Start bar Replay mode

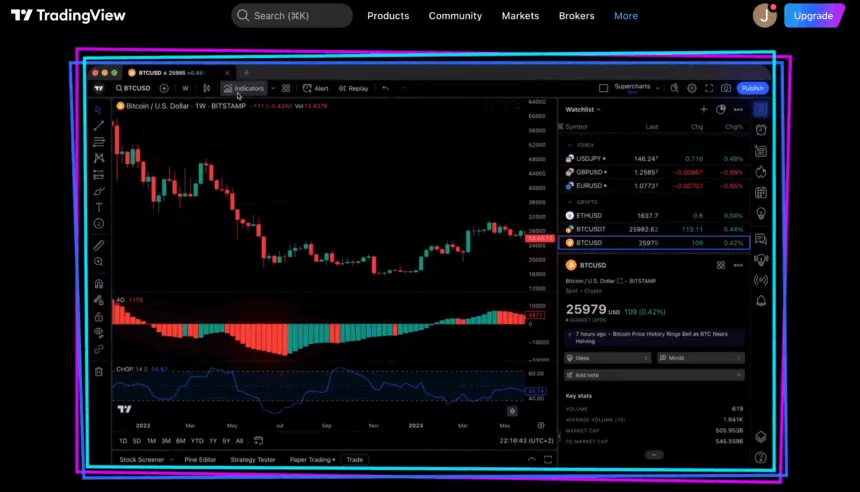(353, 88)
